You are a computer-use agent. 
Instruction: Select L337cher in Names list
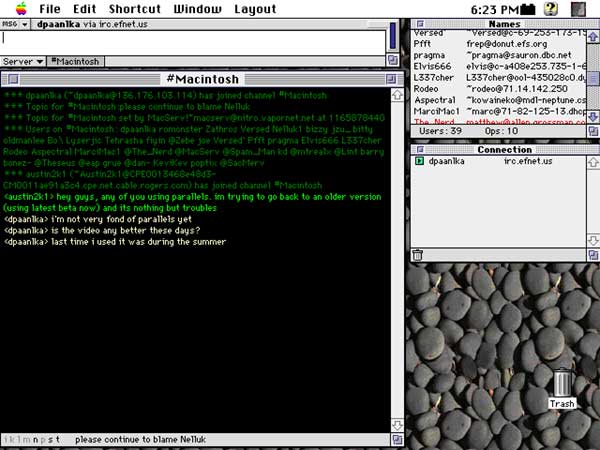coord(434,78)
